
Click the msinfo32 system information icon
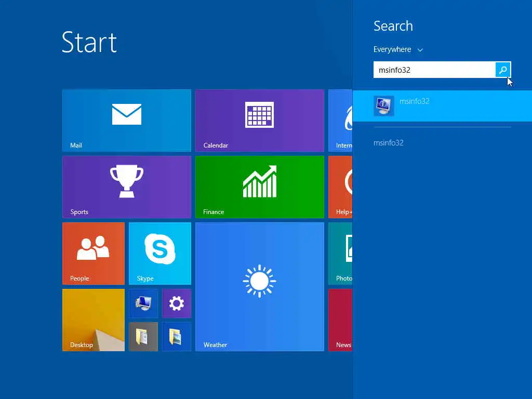click(x=384, y=106)
